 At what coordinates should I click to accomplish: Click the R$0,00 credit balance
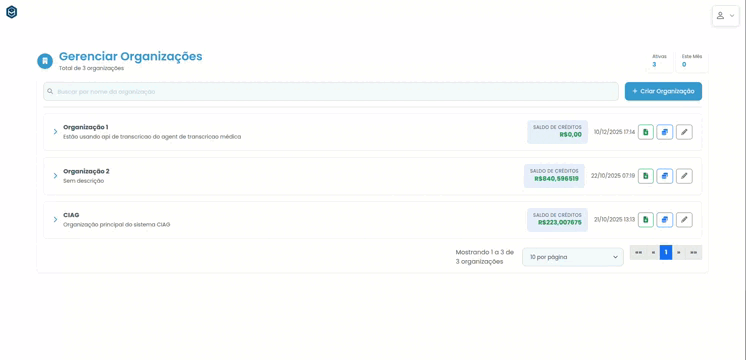point(570,135)
